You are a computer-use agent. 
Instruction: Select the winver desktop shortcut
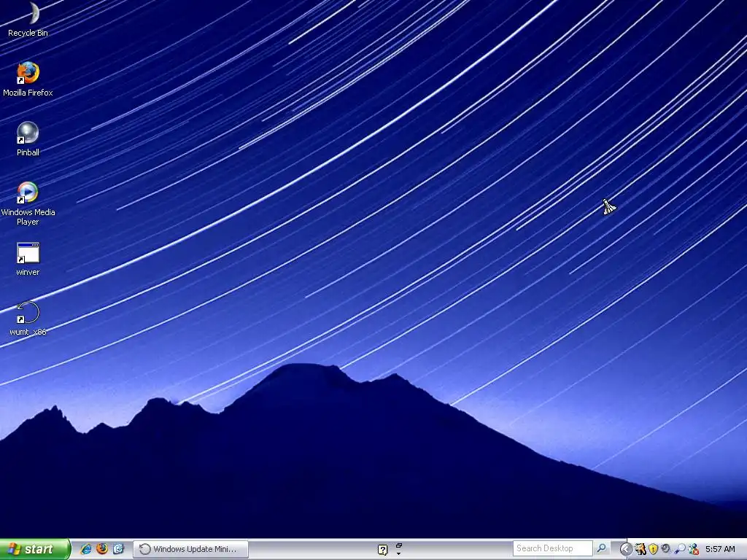pos(28,260)
